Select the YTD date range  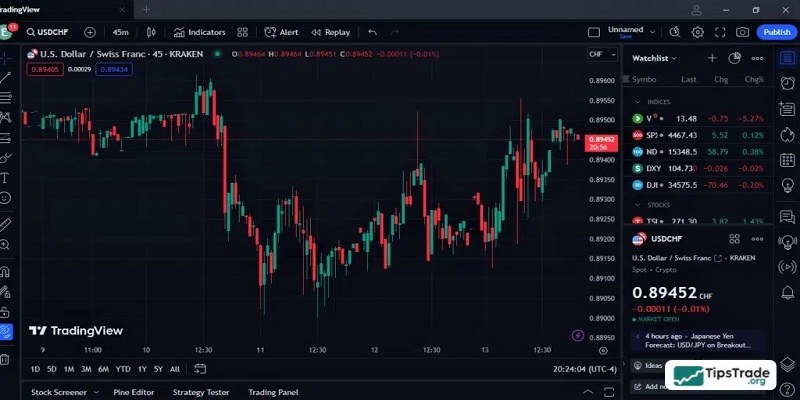point(123,369)
